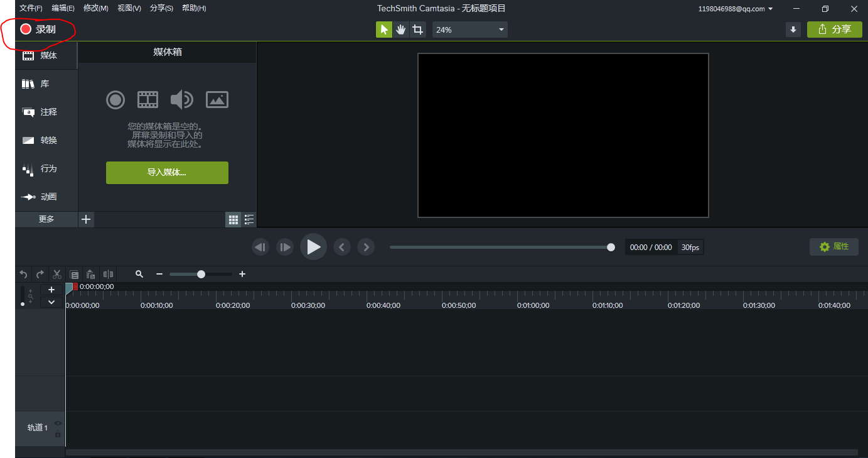The width and height of the screenshot is (868, 458).
Task: Select the crop tool
Action: [418, 30]
